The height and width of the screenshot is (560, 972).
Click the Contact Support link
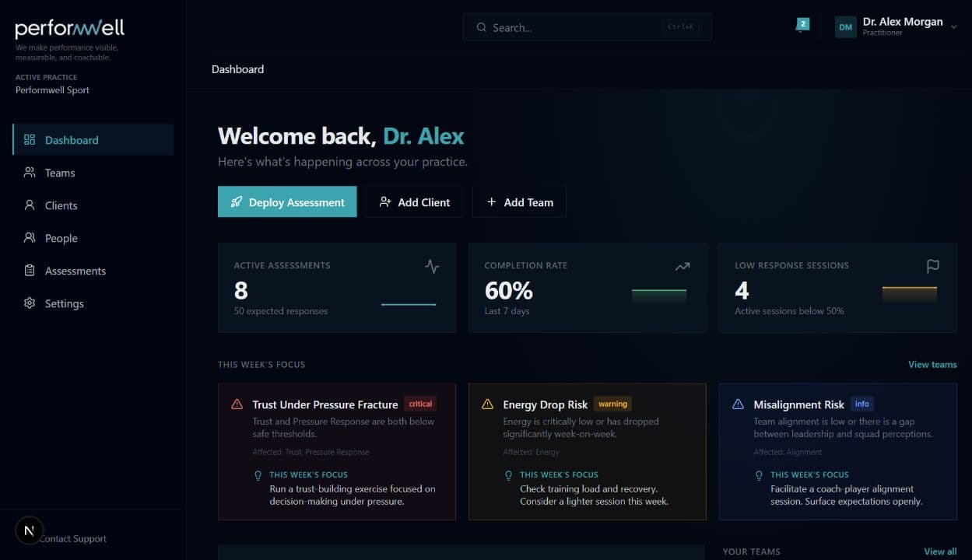73,538
